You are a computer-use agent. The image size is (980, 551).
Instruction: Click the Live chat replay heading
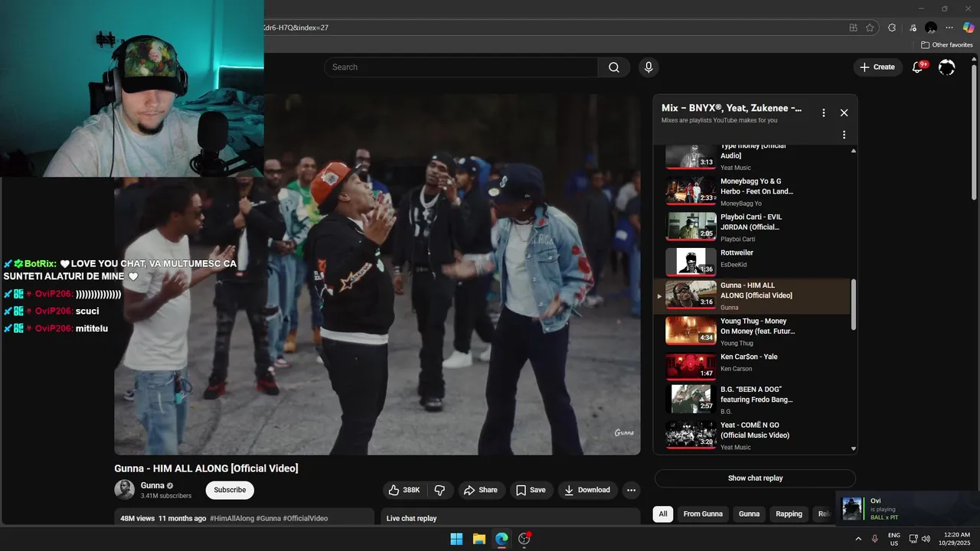411,518
